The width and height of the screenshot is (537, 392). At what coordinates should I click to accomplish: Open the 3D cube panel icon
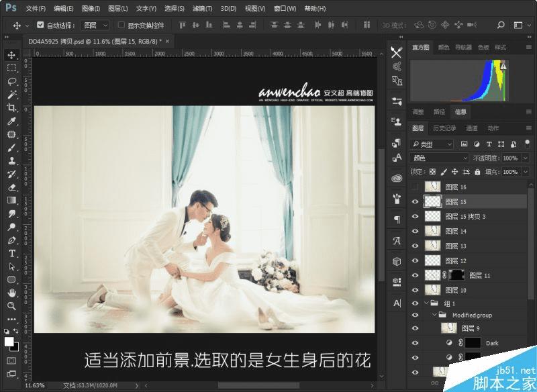point(397,262)
